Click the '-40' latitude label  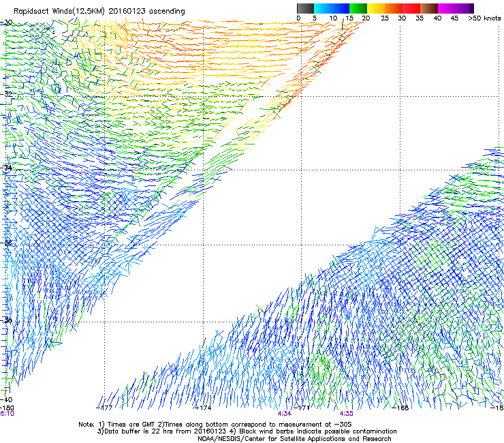click(6, 400)
